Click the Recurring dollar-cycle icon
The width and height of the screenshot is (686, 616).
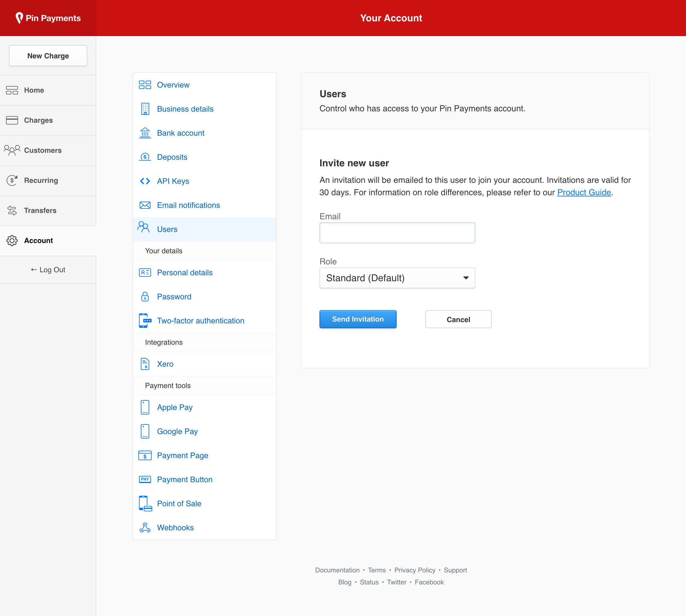(x=12, y=180)
